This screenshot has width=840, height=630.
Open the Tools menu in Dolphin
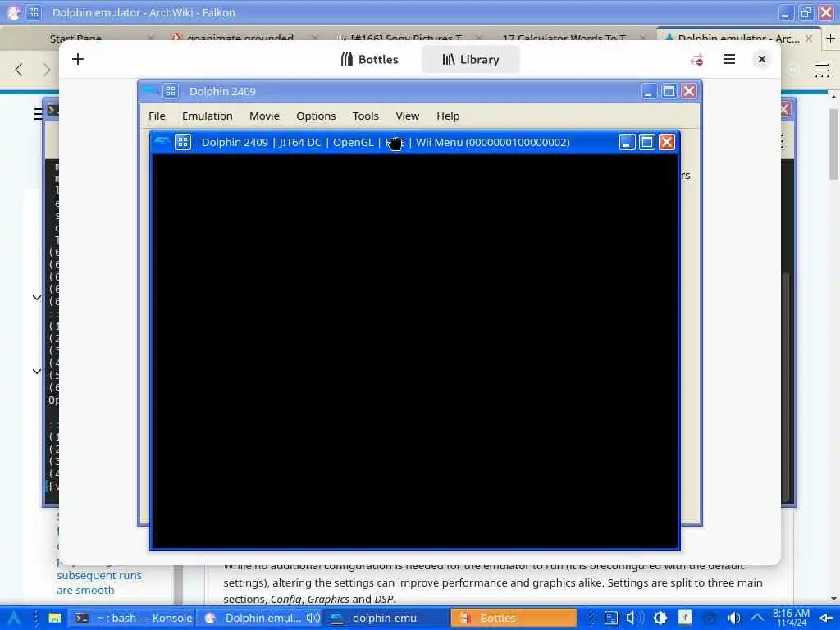[365, 116]
